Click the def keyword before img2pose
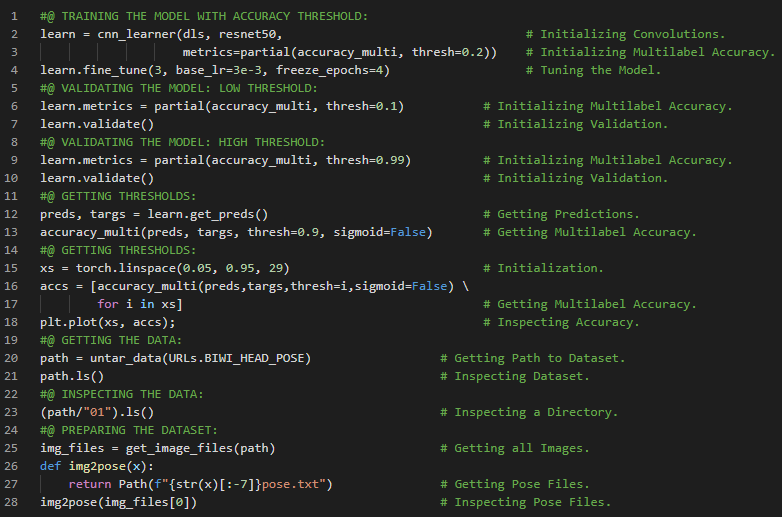The height and width of the screenshot is (517, 782). 51,466
